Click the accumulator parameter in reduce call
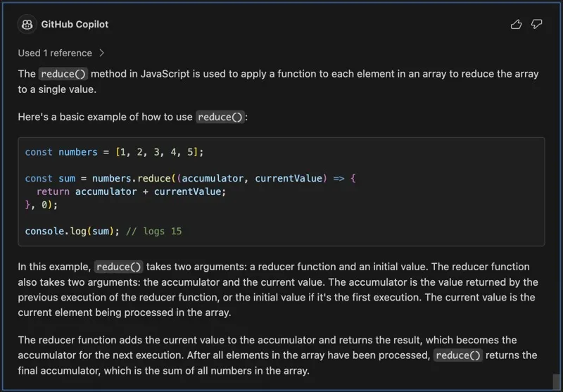This screenshot has width=563, height=392. pyautogui.click(x=213, y=179)
